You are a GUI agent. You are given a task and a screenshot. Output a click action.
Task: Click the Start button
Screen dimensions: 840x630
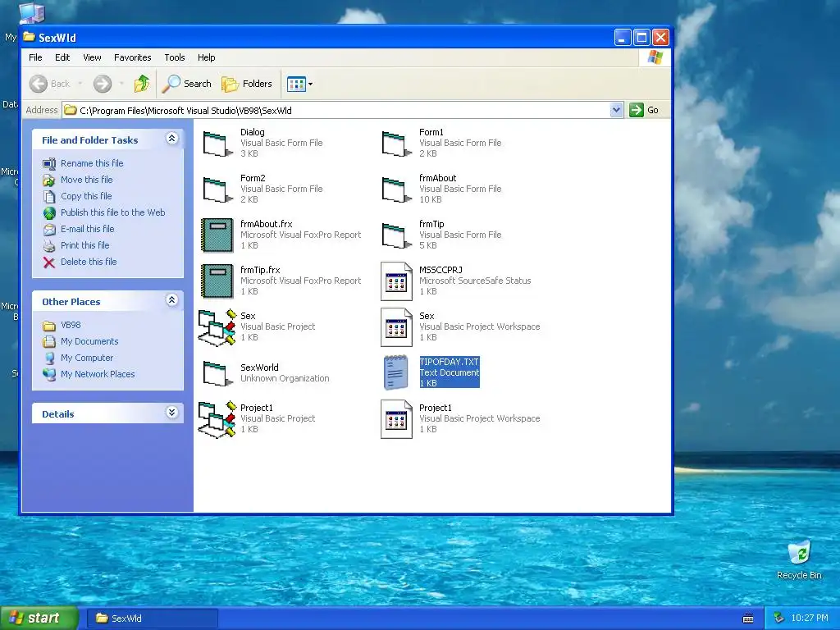[39, 619]
